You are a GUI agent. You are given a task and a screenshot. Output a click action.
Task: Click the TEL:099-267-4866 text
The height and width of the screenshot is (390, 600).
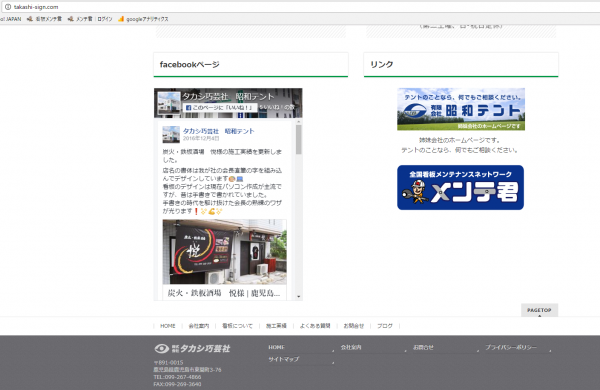pos(177,377)
